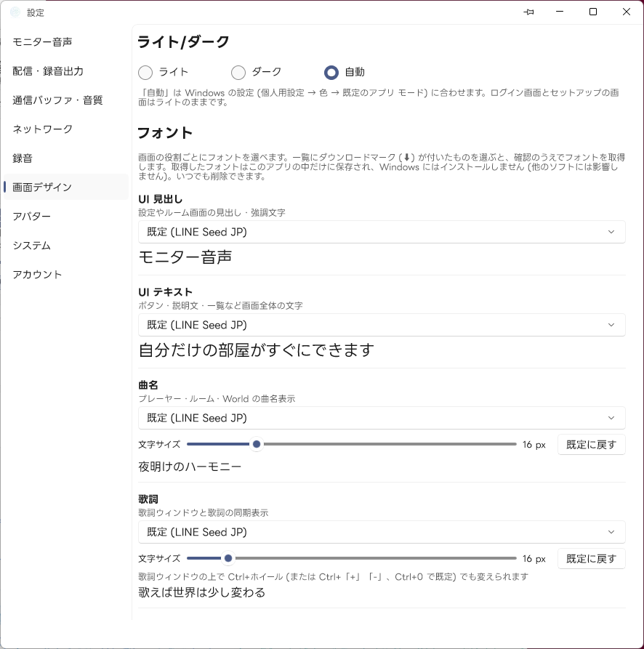Click the 夜明けのハーモニー preview text
Viewport: 644px width, 649px height.
(190, 467)
